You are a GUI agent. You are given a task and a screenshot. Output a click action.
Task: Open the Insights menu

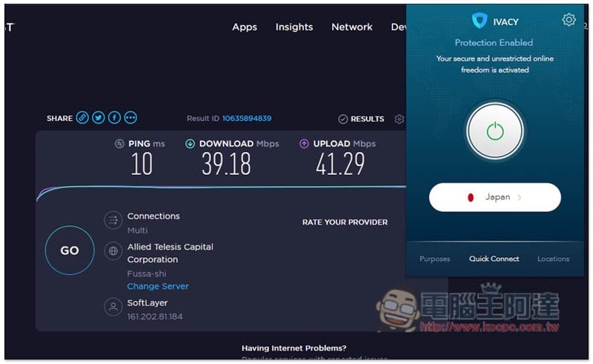[x=294, y=27]
